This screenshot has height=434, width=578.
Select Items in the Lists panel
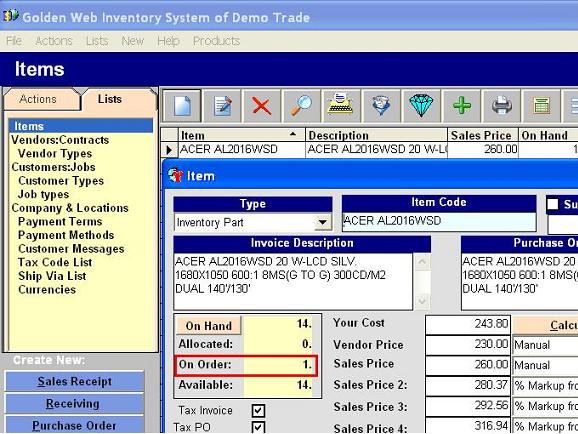coord(81,126)
